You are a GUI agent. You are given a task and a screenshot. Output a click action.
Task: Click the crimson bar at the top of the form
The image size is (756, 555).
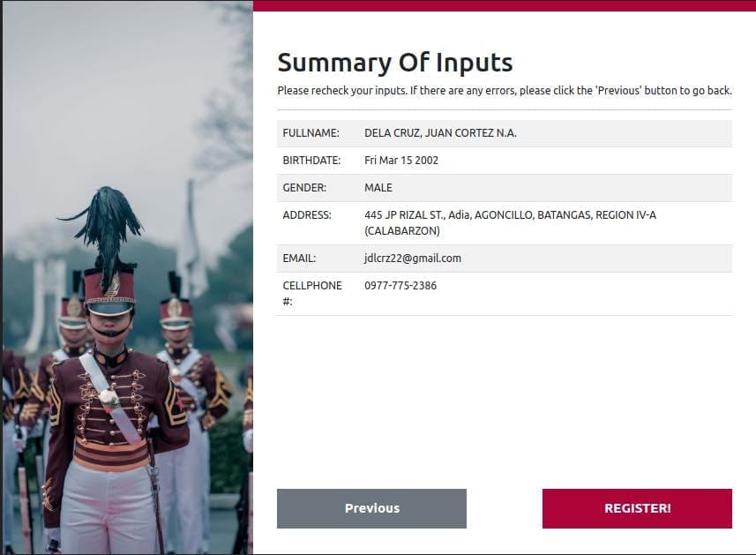504,5
